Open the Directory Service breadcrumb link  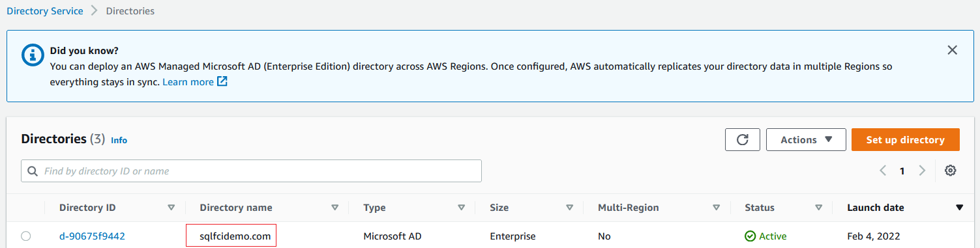[x=45, y=11]
